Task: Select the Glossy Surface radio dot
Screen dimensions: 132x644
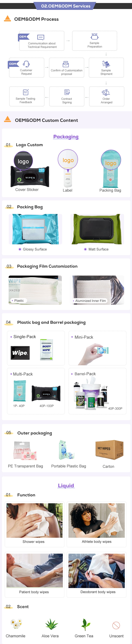Action: (20, 249)
